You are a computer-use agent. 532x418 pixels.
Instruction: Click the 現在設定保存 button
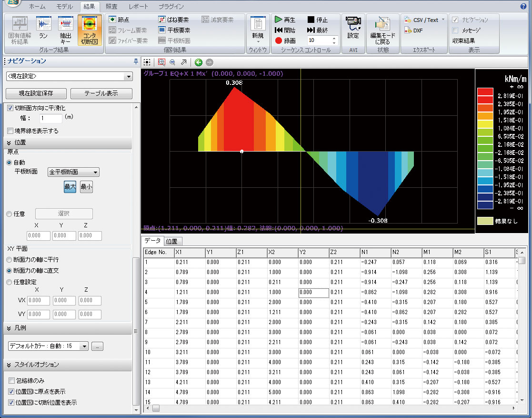[36, 93]
